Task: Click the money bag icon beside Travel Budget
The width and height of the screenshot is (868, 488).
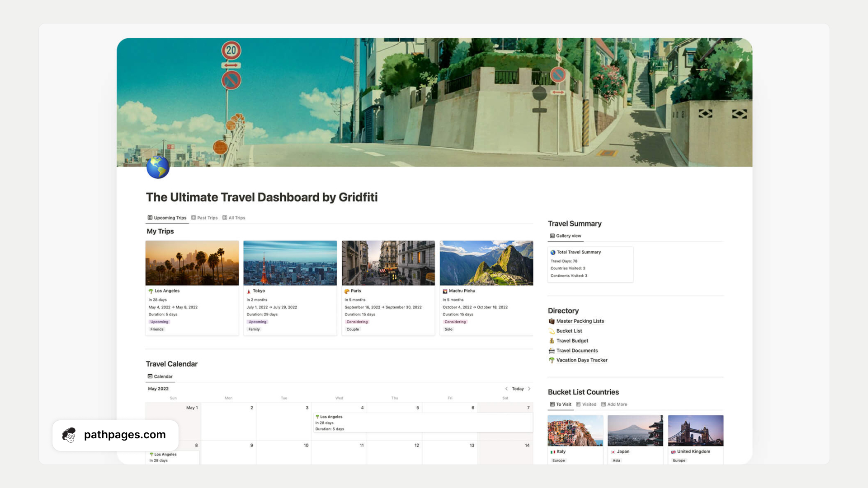Action: (x=552, y=341)
